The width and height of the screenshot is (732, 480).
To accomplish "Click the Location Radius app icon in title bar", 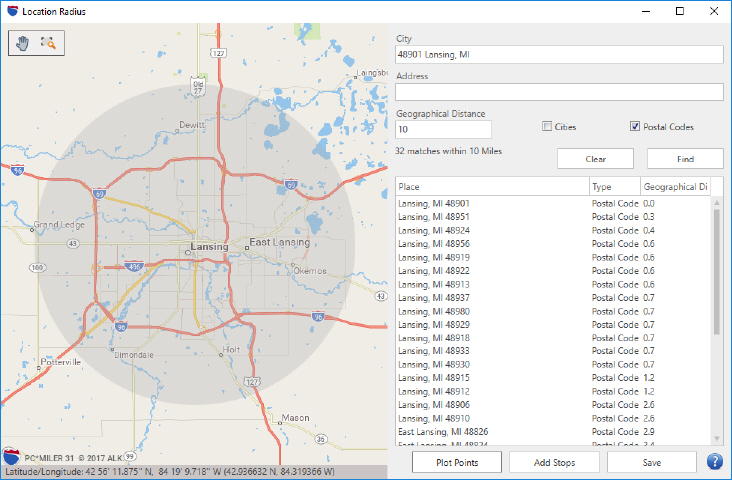I will click(x=12, y=11).
